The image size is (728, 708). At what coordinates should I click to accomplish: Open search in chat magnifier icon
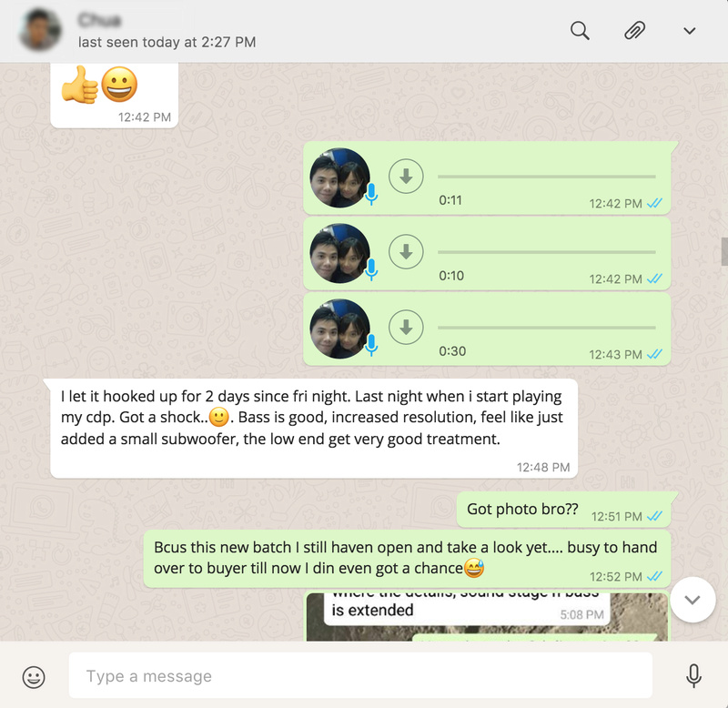[580, 31]
